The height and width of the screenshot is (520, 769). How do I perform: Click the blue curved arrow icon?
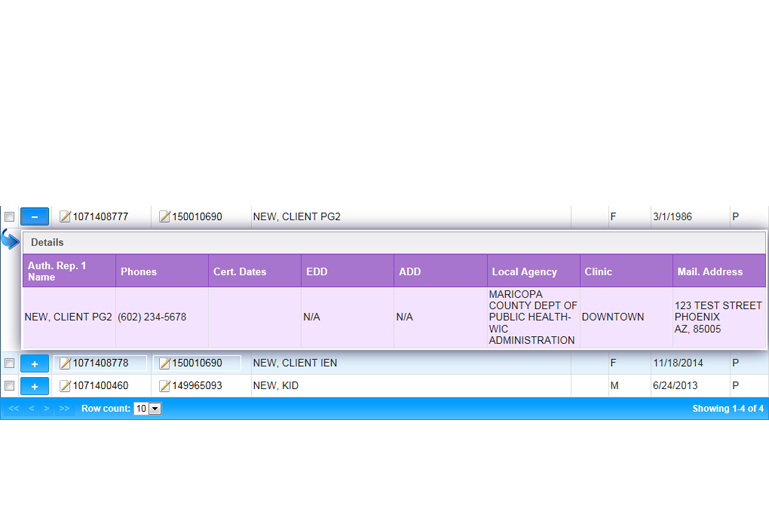10,240
